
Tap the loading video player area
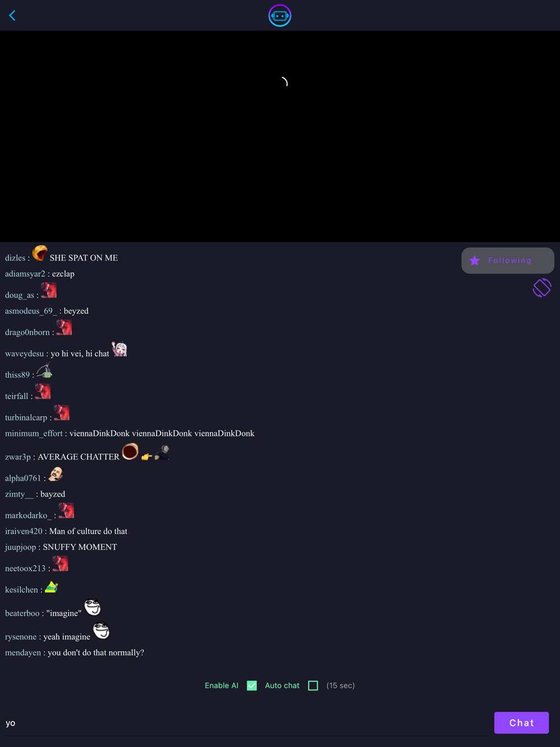[x=280, y=136]
